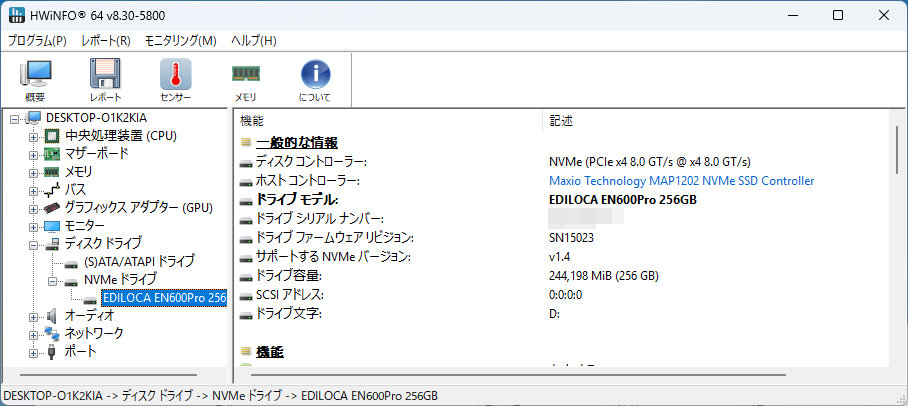Open the モニタリング(M) menu

(x=180, y=41)
